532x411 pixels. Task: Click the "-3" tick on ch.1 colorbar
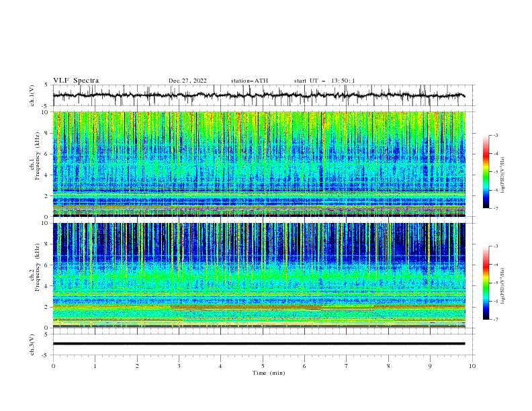496,135
